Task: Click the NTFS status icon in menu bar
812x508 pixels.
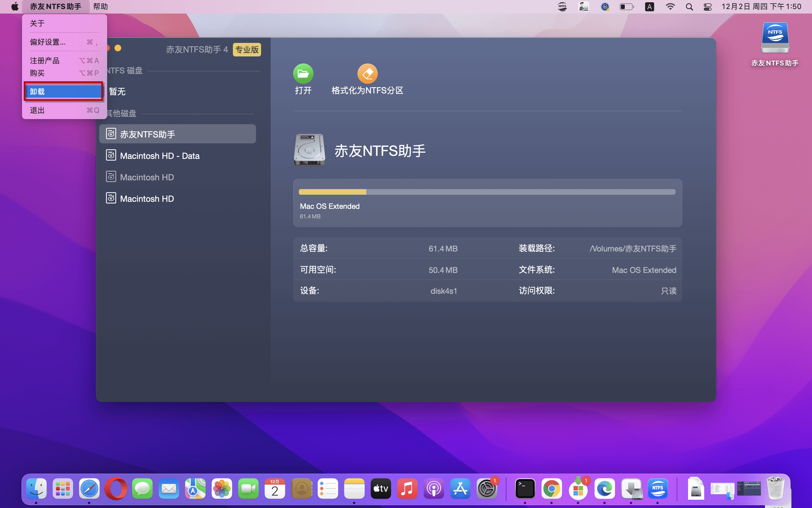Action: [562, 7]
